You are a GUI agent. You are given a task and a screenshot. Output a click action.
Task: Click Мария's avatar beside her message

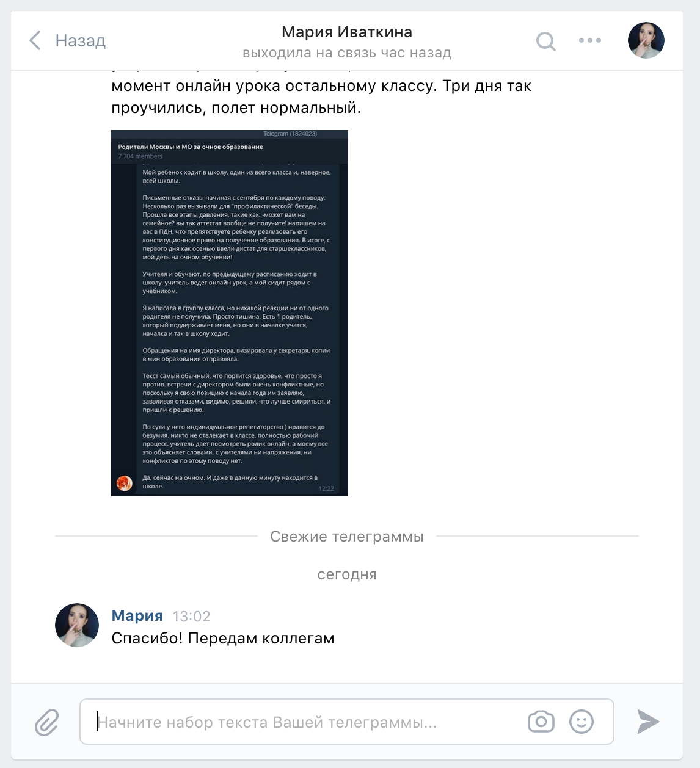coord(77,625)
